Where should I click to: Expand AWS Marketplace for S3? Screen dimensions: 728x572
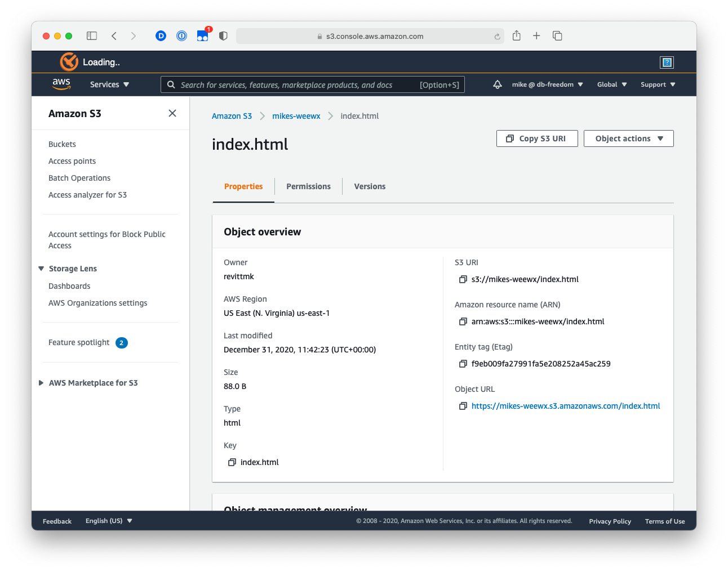pyautogui.click(x=41, y=383)
